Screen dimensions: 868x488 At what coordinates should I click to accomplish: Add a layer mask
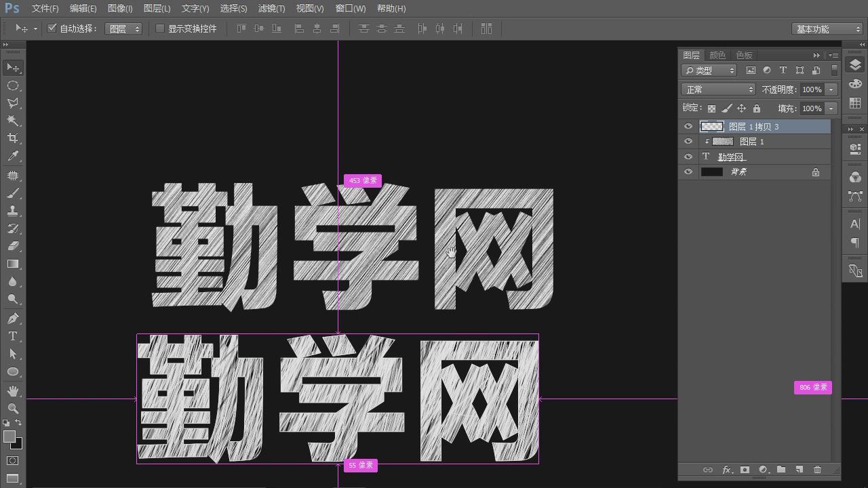[745, 470]
